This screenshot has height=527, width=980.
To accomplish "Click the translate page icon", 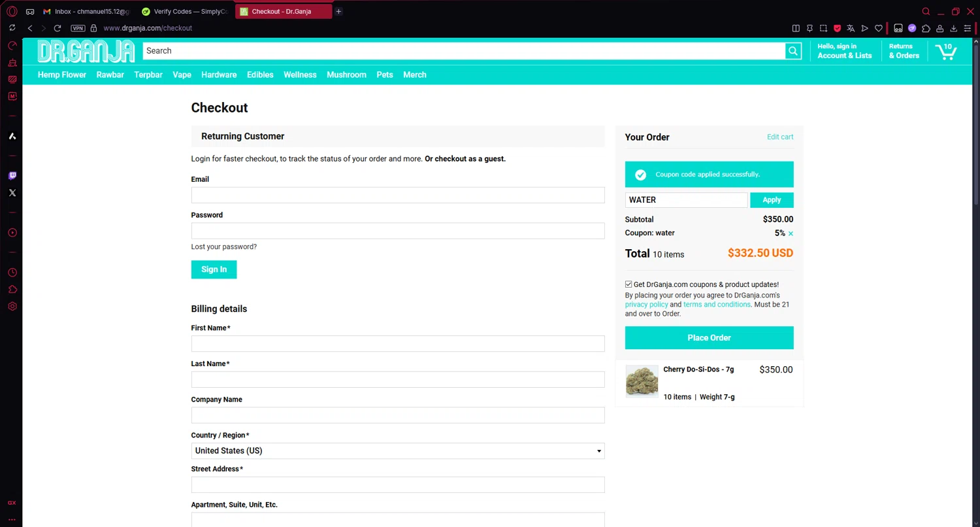I will (851, 28).
